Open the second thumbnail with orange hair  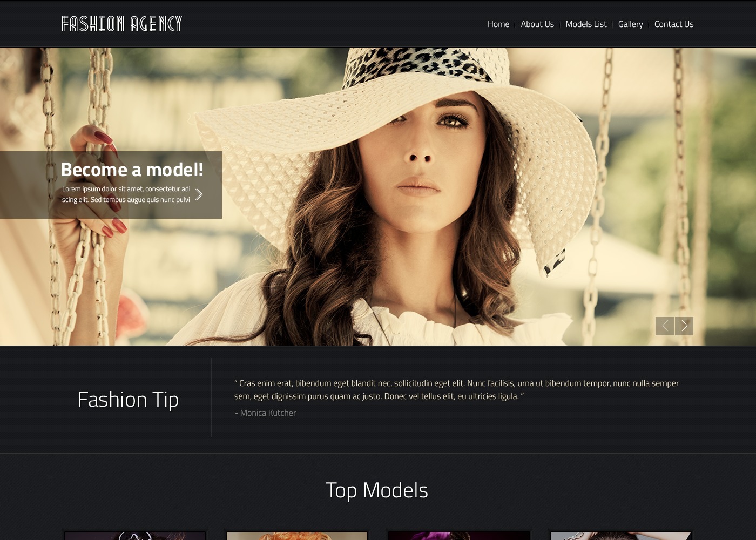tap(297, 535)
